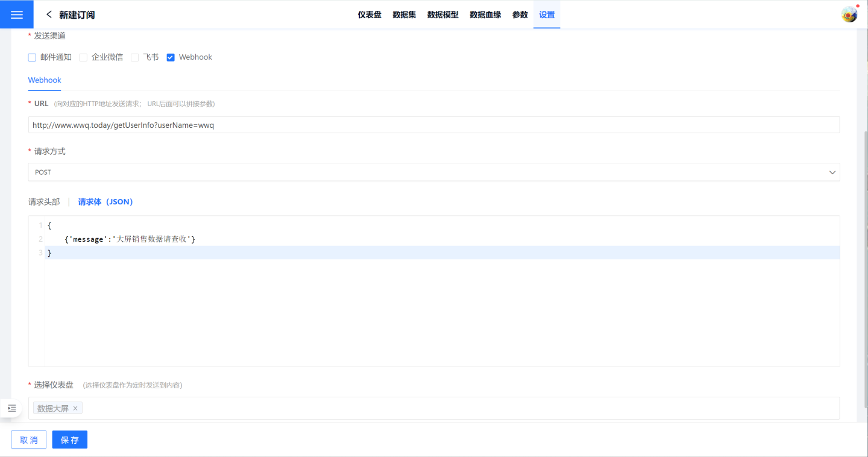This screenshot has height=457, width=868.
Task: Uncheck the Webhook checkbox
Action: (171, 57)
